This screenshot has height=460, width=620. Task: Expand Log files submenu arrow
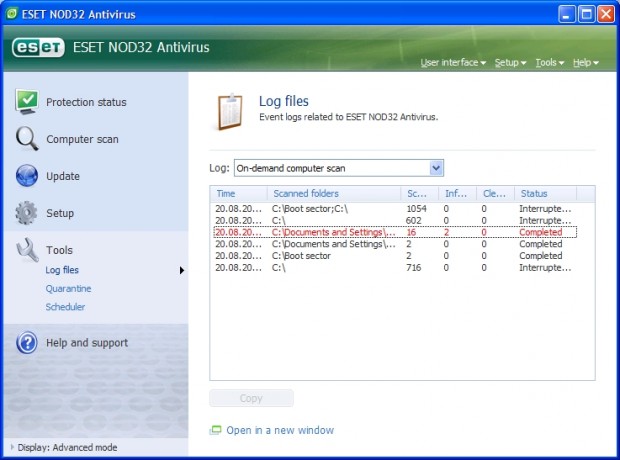[181, 270]
